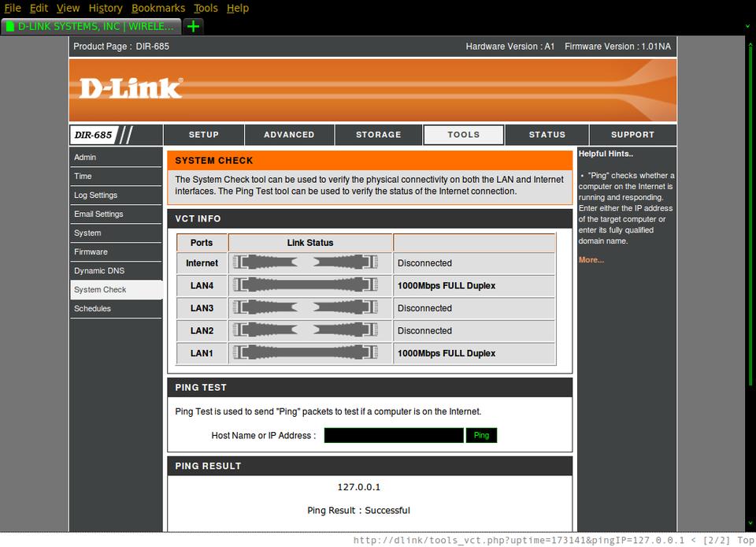Open the Edit menu

click(x=39, y=8)
